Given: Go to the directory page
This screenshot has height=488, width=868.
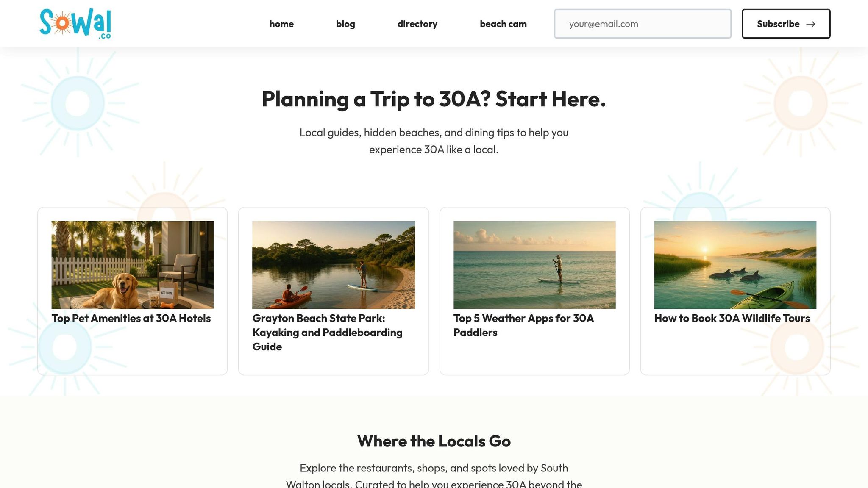Looking at the screenshot, I should point(417,24).
